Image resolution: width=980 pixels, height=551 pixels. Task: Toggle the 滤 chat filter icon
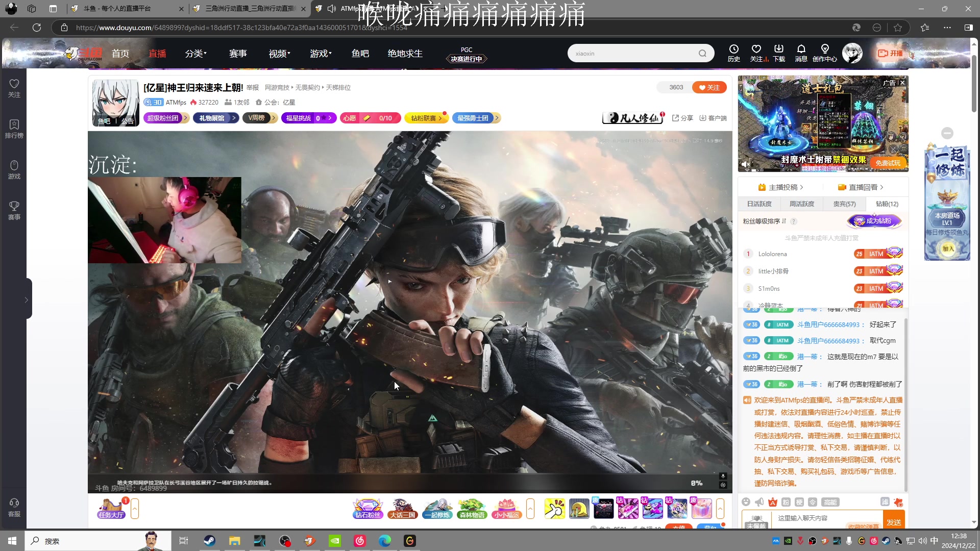pyautogui.click(x=885, y=502)
